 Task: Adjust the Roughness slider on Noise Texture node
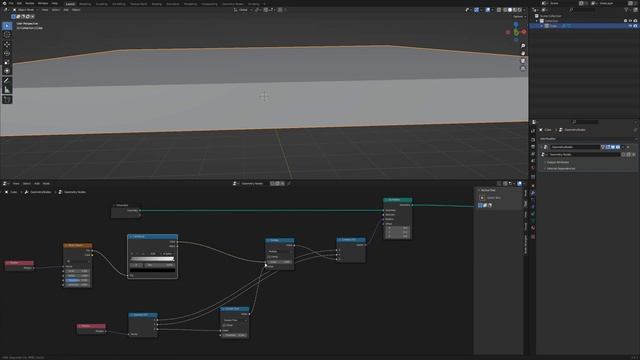pos(77,280)
